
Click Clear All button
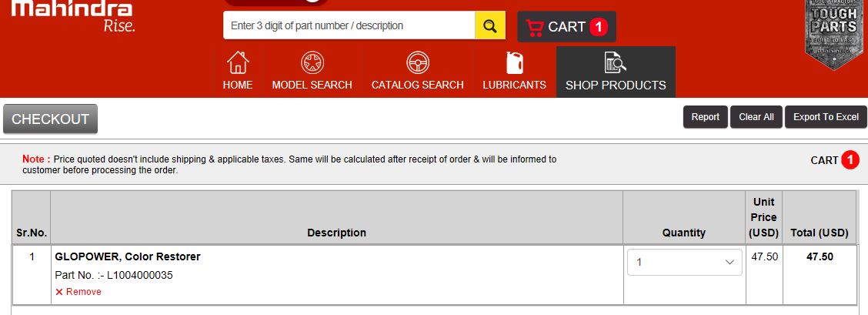[x=756, y=117]
